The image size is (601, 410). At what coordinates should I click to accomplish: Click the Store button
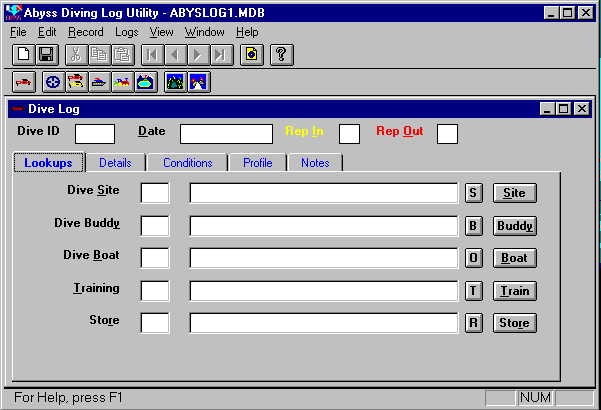pos(514,323)
